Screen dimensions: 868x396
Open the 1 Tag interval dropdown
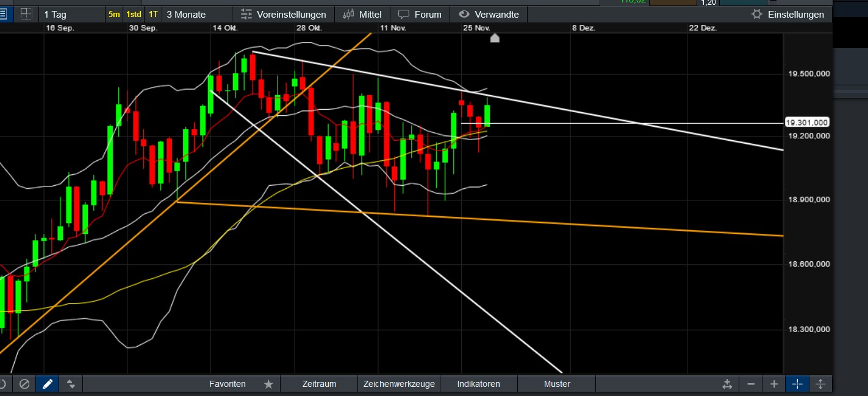coord(71,14)
